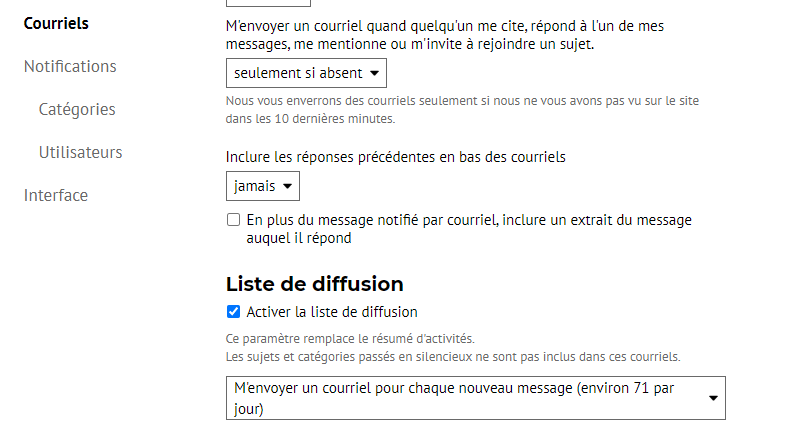798x436 pixels.
Task: Click the arrow of the 'M'envoyer un courriel pour chaque nouveau message' box
Action: [x=714, y=398]
